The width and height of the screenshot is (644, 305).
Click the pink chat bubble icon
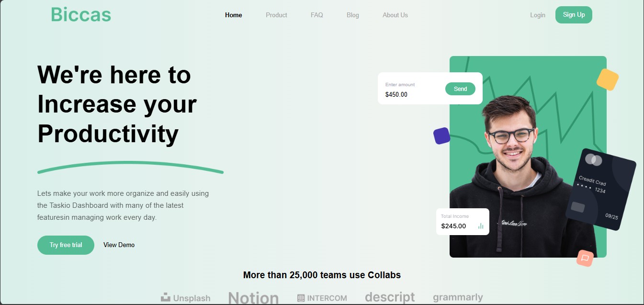tap(585, 258)
